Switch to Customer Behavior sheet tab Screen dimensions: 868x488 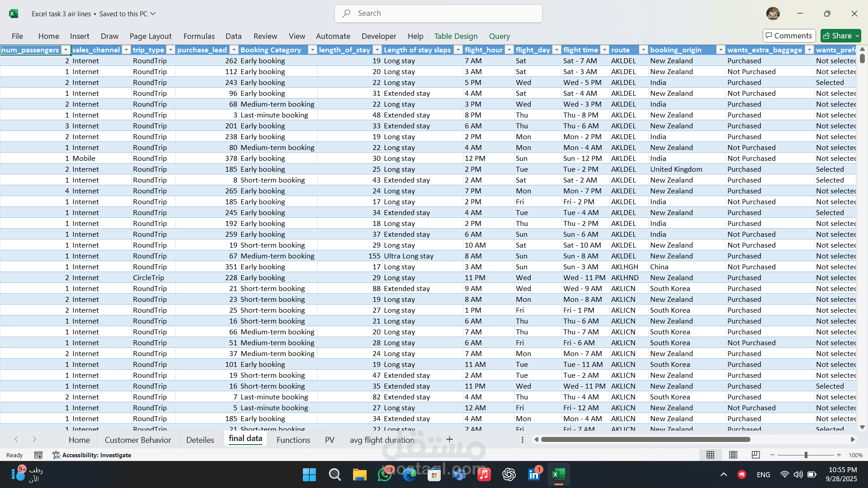138,440
